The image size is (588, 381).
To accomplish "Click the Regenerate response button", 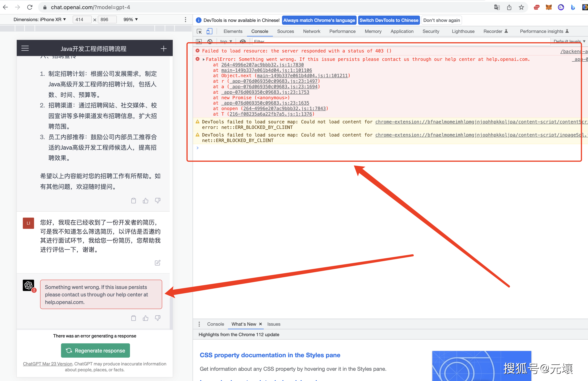I will pos(95,350).
